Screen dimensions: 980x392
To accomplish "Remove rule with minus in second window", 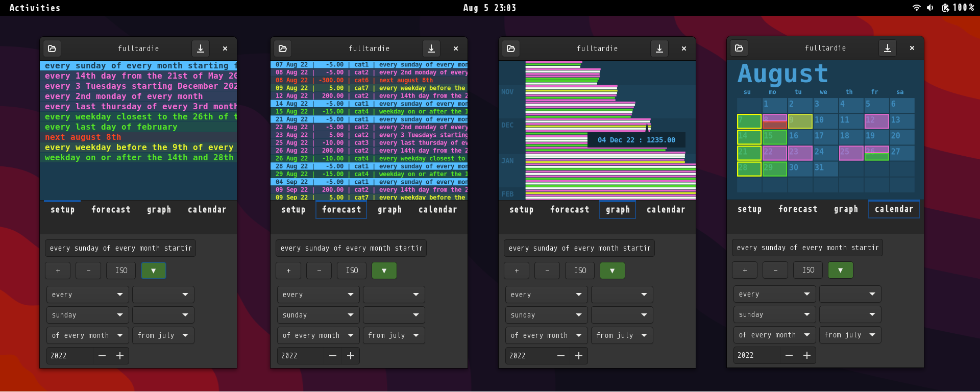I will [319, 271].
